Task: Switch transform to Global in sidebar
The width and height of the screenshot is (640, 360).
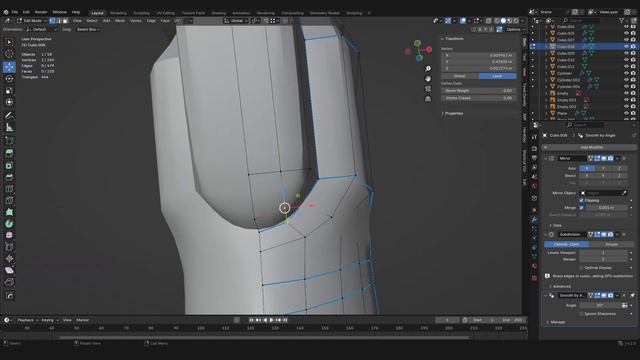Action: 460,76
